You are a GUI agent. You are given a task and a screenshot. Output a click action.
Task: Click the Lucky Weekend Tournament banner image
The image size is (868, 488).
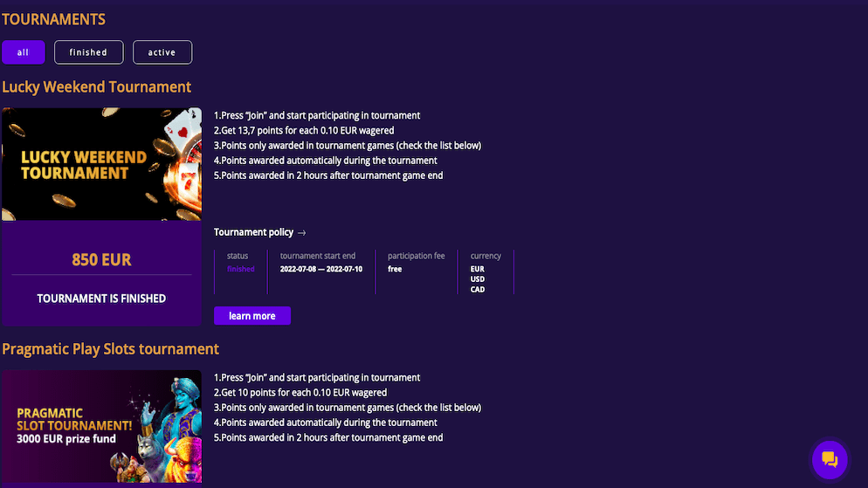pyautogui.click(x=102, y=164)
